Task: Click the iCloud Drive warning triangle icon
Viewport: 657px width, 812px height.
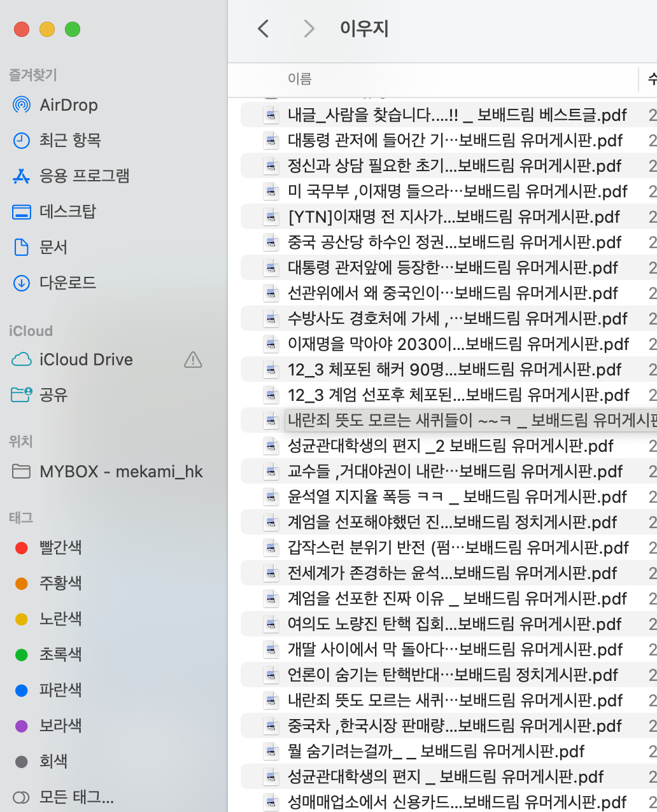Action: [193, 360]
